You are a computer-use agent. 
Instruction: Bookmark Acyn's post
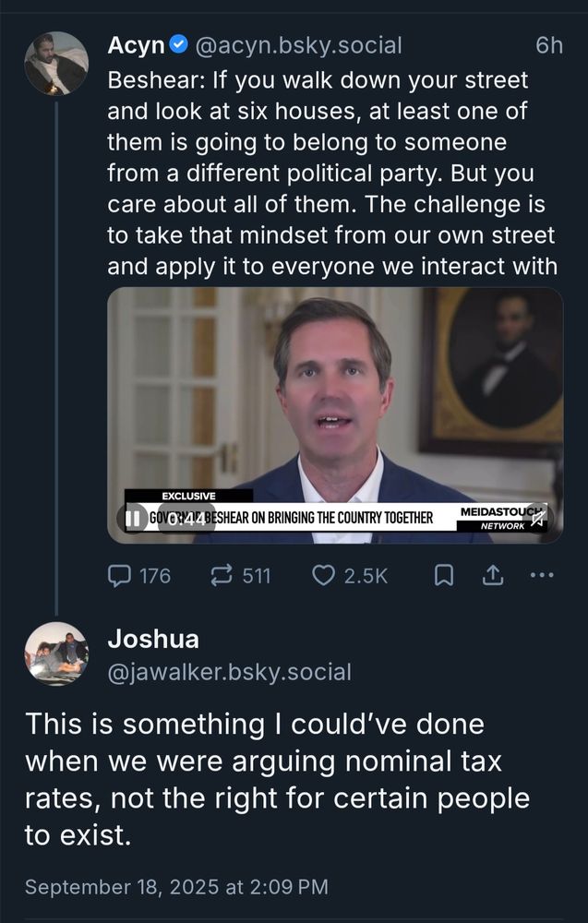coord(445,575)
